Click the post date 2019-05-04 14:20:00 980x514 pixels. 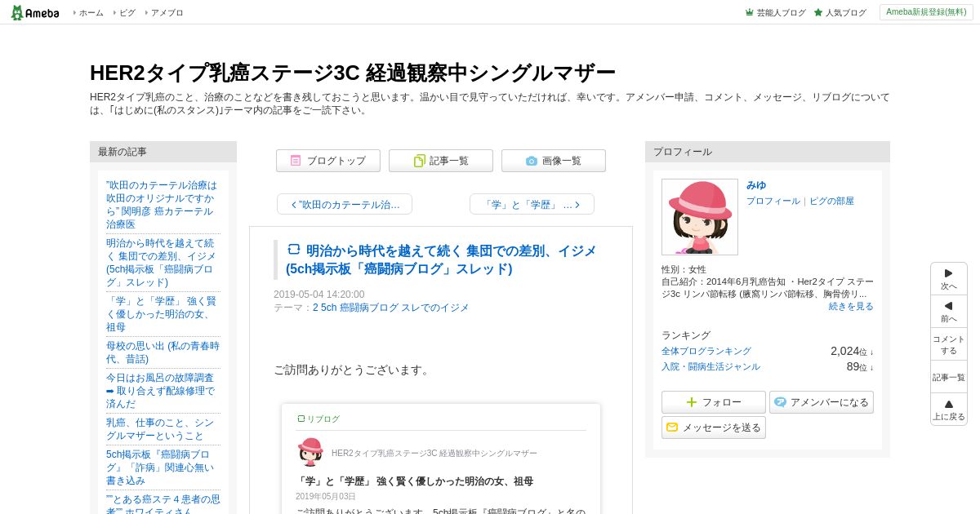point(319,295)
